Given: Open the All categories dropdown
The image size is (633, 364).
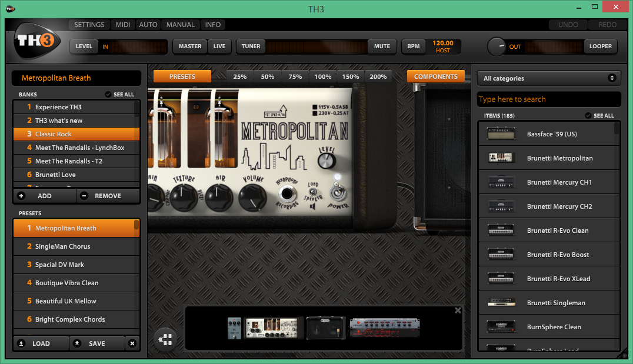Looking at the screenshot, I should click(x=549, y=78).
